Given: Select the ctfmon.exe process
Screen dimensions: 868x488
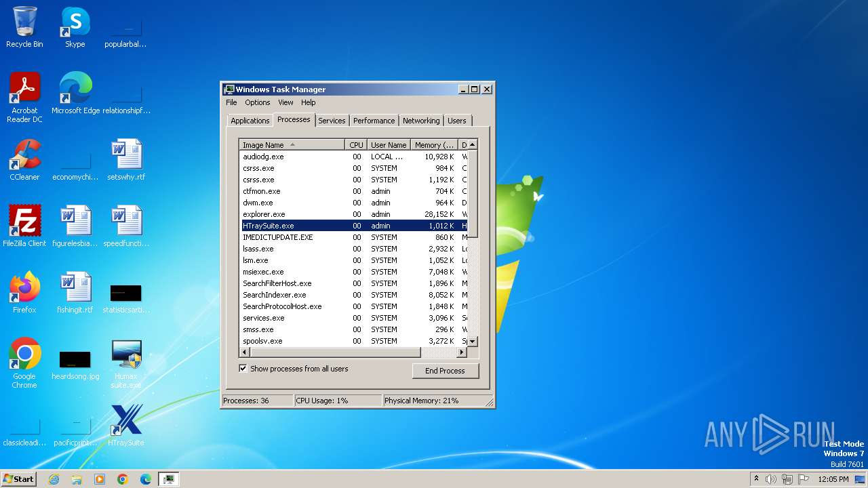Looking at the screenshot, I should tap(353, 191).
